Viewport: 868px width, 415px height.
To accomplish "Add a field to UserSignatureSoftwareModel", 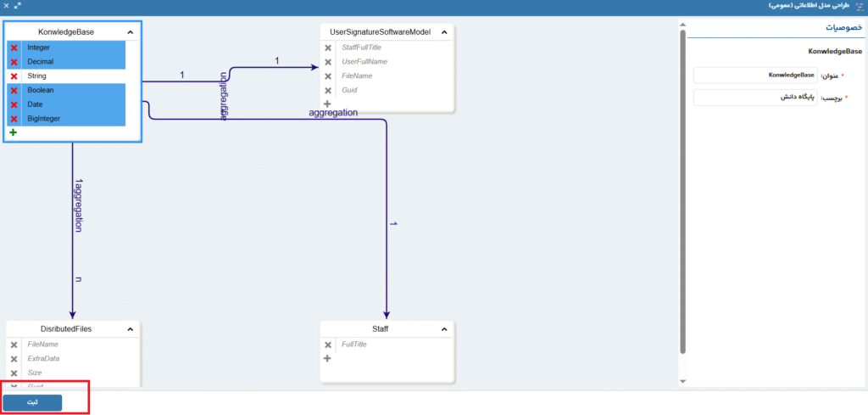I will (327, 104).
